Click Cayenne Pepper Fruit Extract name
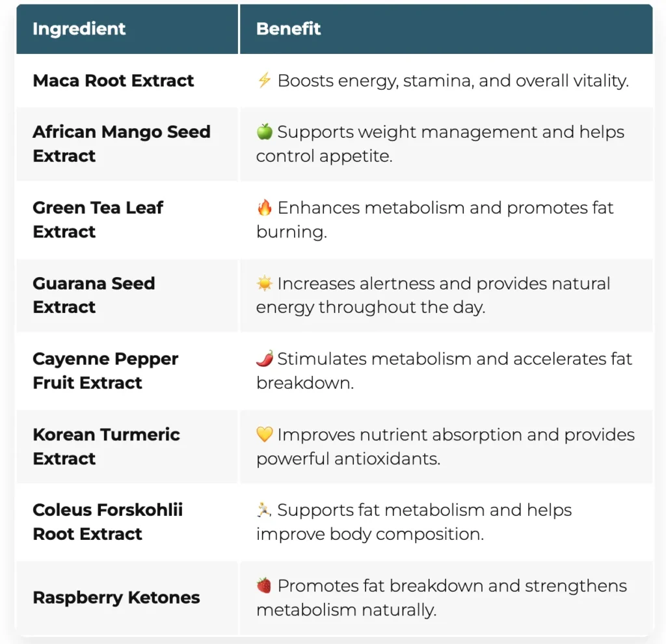666x644 pixels. coord(105,371)
